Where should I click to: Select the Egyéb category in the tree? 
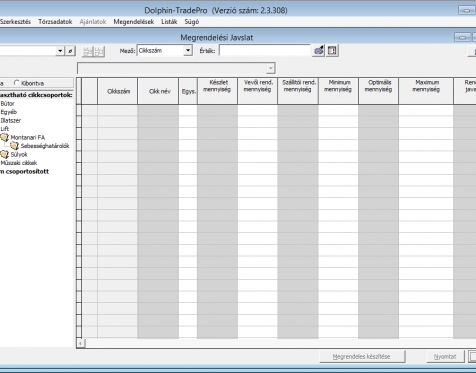(x=9, y=112)
